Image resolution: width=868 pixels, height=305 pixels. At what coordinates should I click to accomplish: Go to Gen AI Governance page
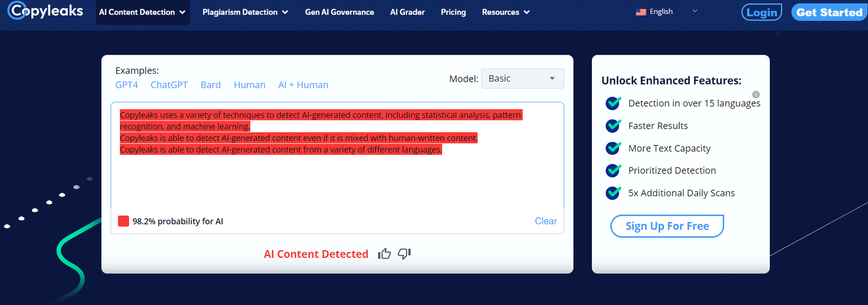click(x=340, y=12)
